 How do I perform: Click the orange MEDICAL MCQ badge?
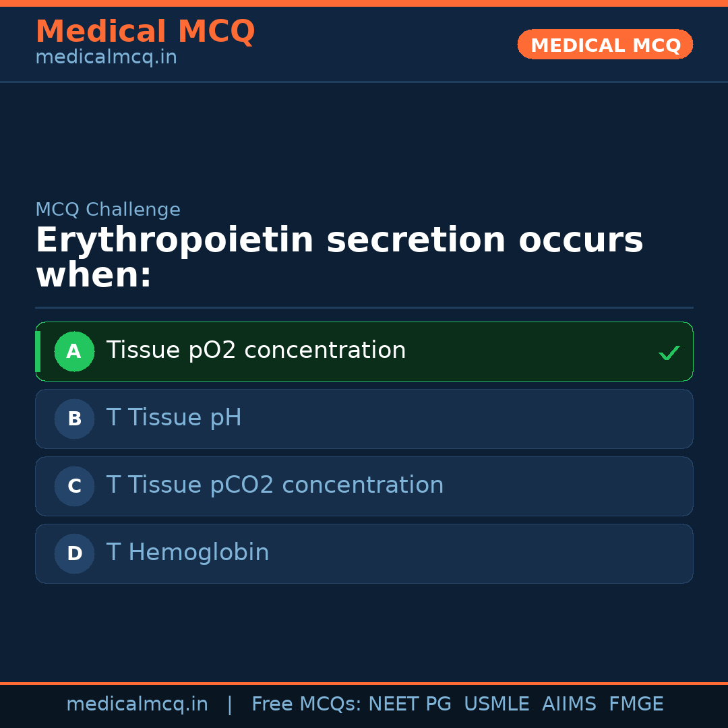click(605, 44)
